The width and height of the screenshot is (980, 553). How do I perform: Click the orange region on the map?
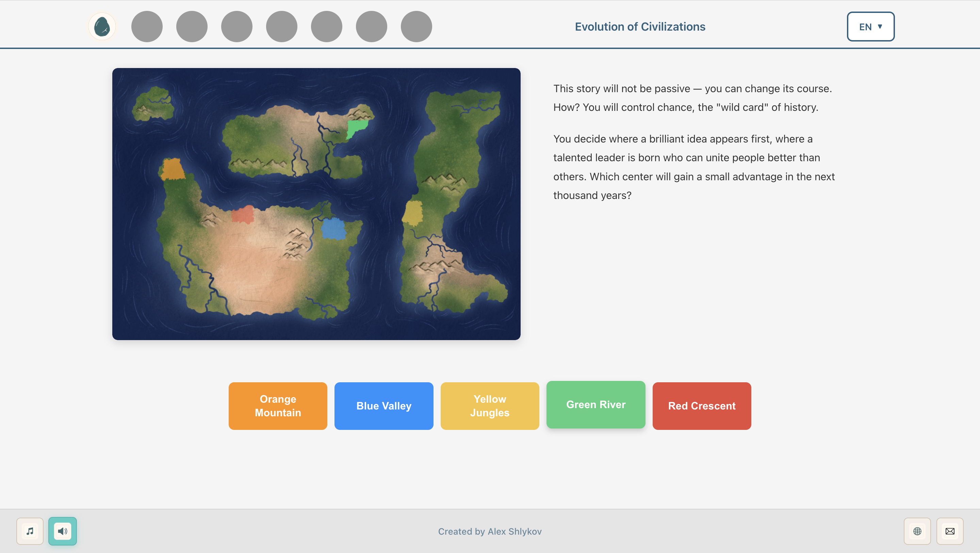172,169
